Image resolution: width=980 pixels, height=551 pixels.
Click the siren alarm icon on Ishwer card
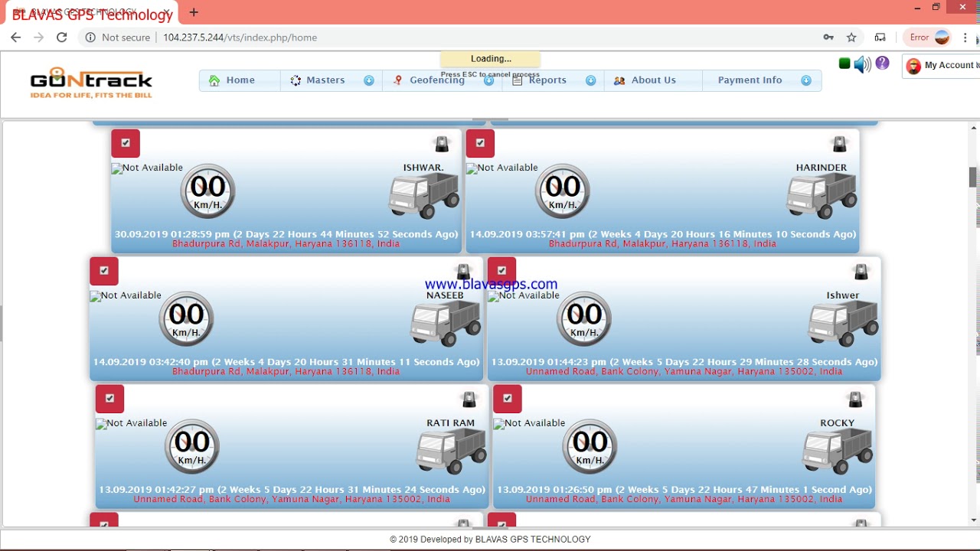coord(861,272)
